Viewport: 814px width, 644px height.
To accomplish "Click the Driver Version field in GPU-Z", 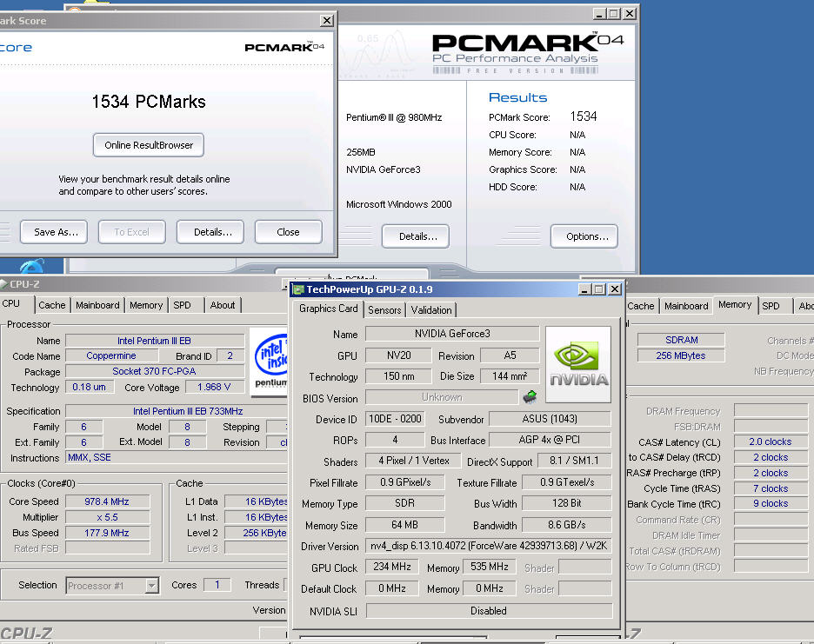I will tap(489, 546).
